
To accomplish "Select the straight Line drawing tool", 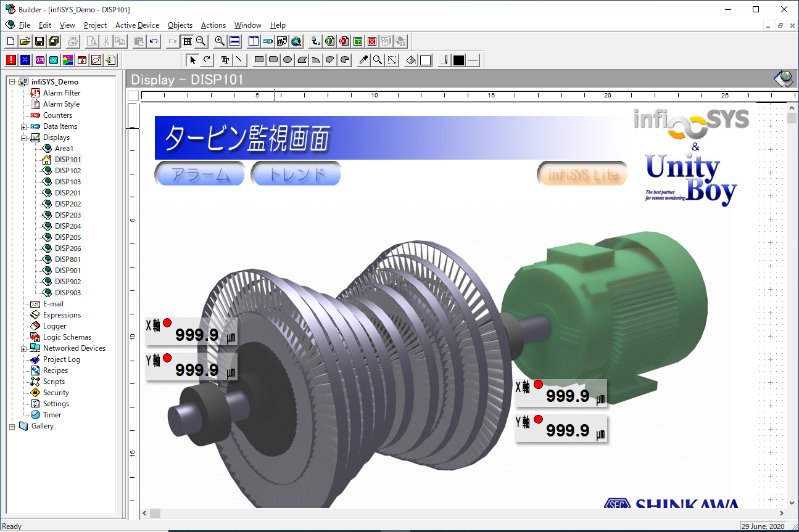I will (x=239, y=60).
